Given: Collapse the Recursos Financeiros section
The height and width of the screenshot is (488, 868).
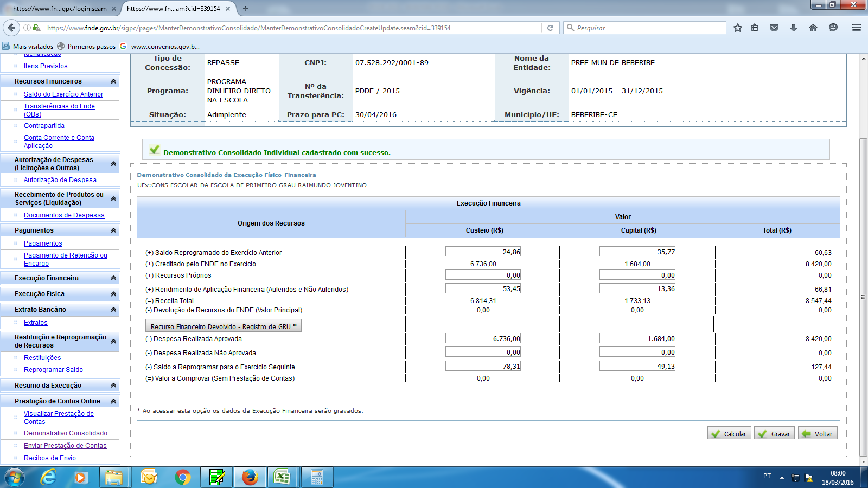Looking at the screenshot, I should click(x=113, y=81).
